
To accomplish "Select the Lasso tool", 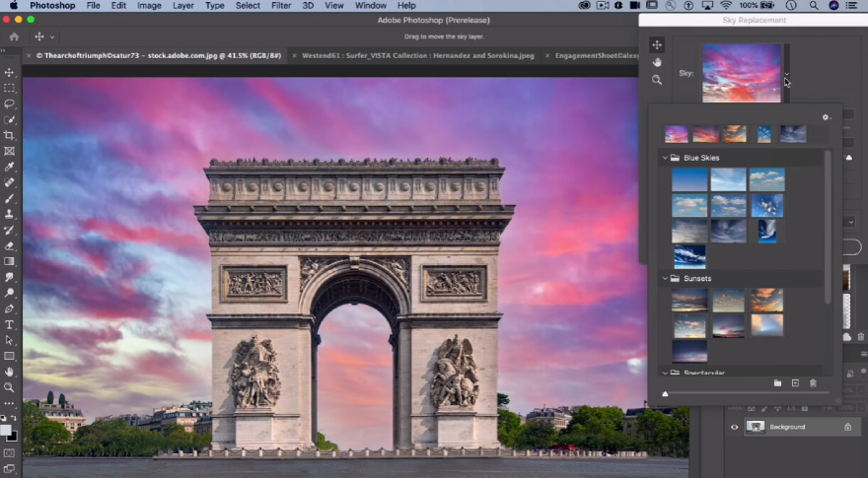I will [10, 103].
